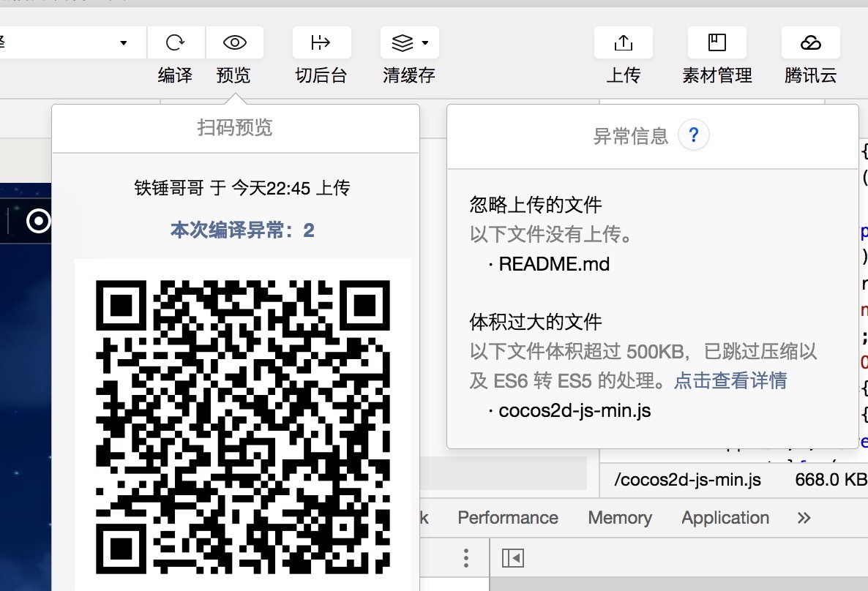This screenshot has width=868, height=591.
Task: Click the preview (预览) eye icon
Action: tap(235, 42)
